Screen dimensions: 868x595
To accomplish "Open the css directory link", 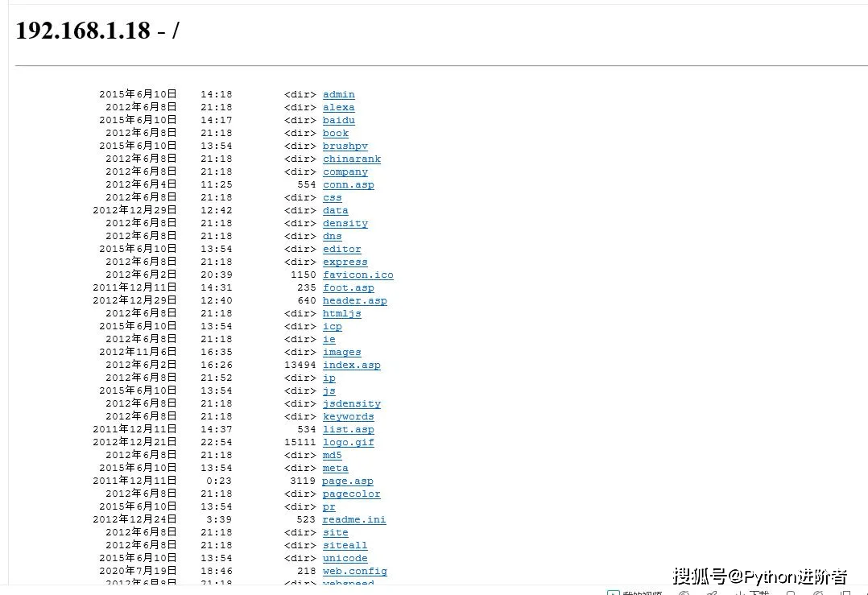I will coord(332,197).
